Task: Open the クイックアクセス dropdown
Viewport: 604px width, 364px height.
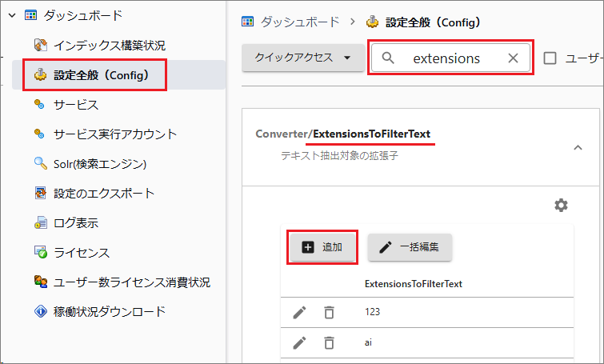Action: tap(303, 58)
